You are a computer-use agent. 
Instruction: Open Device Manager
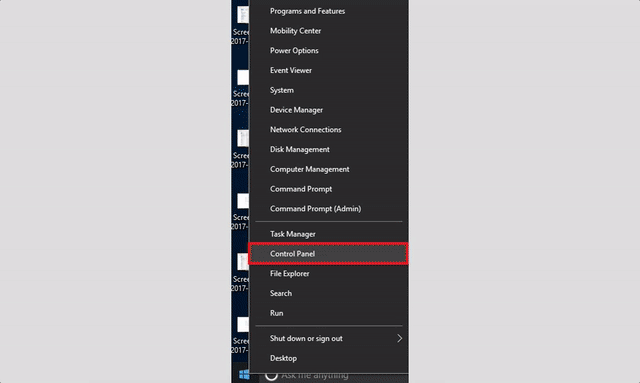point(328,110)
